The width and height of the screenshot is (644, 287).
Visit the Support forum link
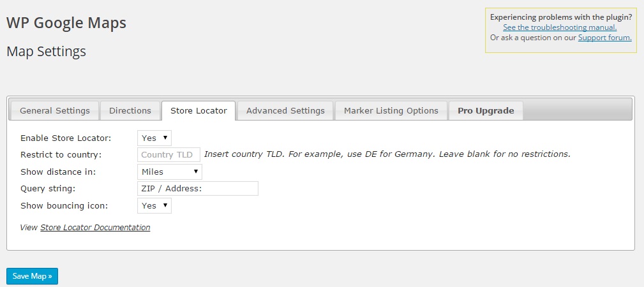(604, 38)
